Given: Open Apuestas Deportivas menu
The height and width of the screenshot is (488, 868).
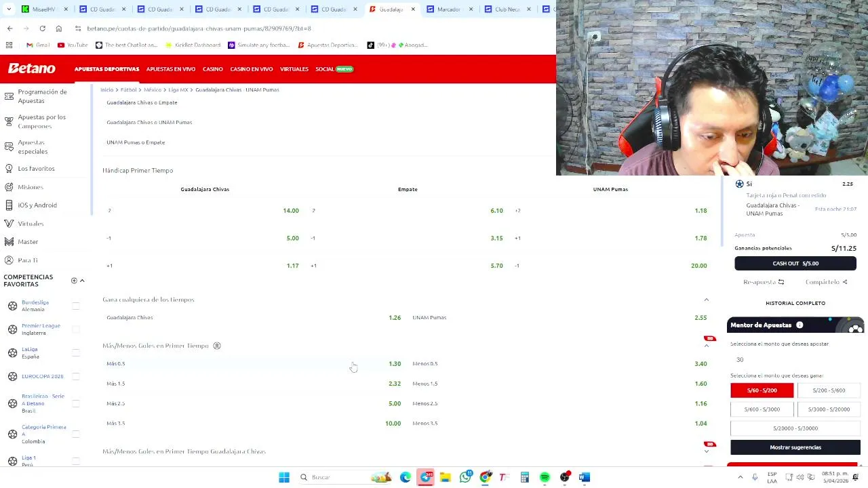Looking at the screenshot, I should click(106, 69).
